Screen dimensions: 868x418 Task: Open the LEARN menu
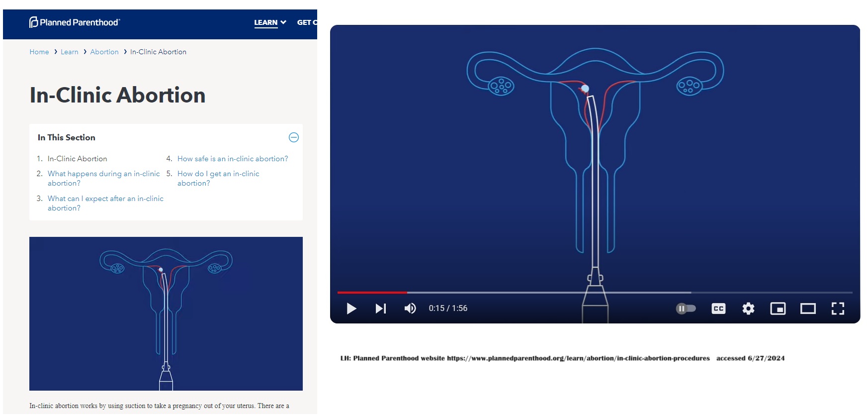point(266,22)
